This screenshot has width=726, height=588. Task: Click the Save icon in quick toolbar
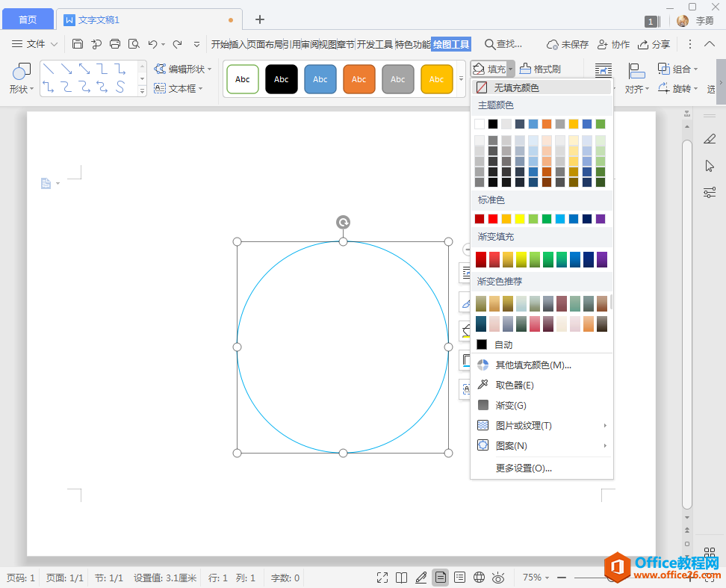[x=78, y=44]
